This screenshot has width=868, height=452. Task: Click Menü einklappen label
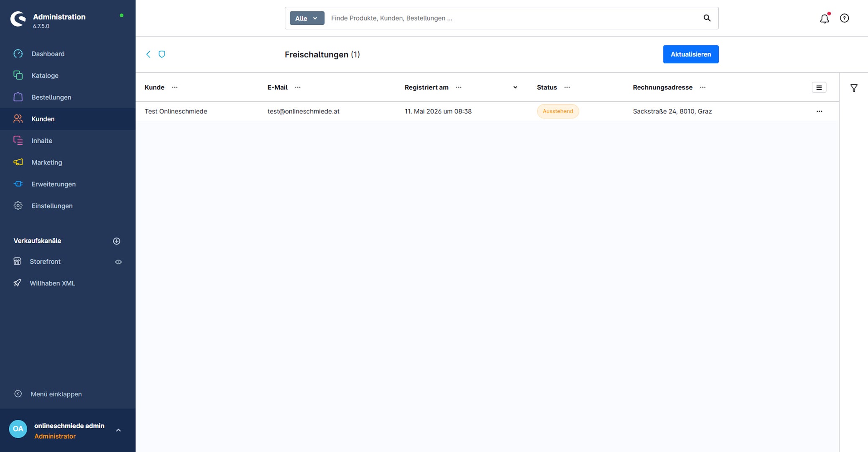56,394
